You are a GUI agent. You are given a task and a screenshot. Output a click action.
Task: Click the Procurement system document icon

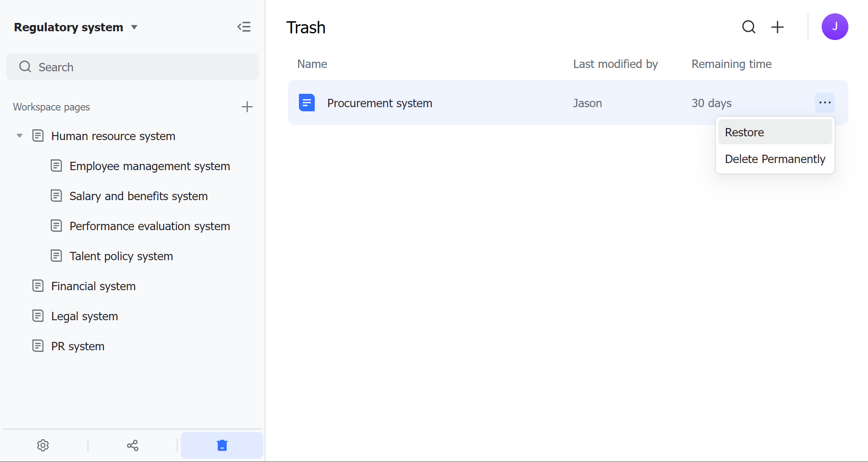tap(306, 103)
